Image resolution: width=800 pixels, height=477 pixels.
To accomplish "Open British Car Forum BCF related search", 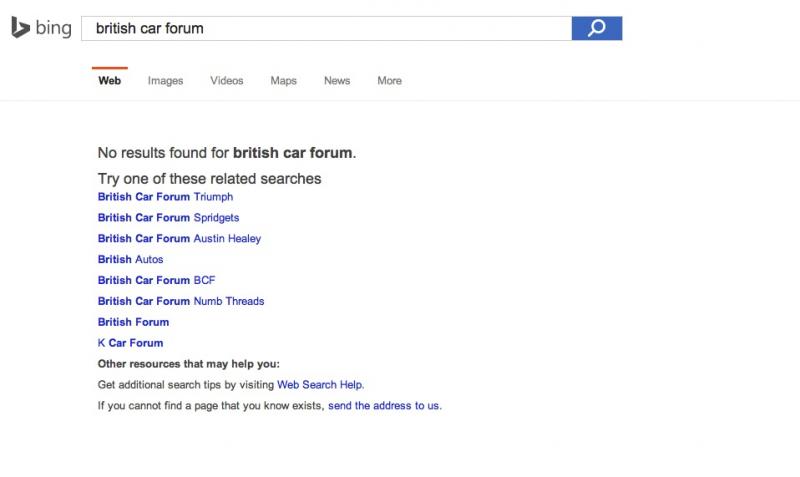I will 156,281.
